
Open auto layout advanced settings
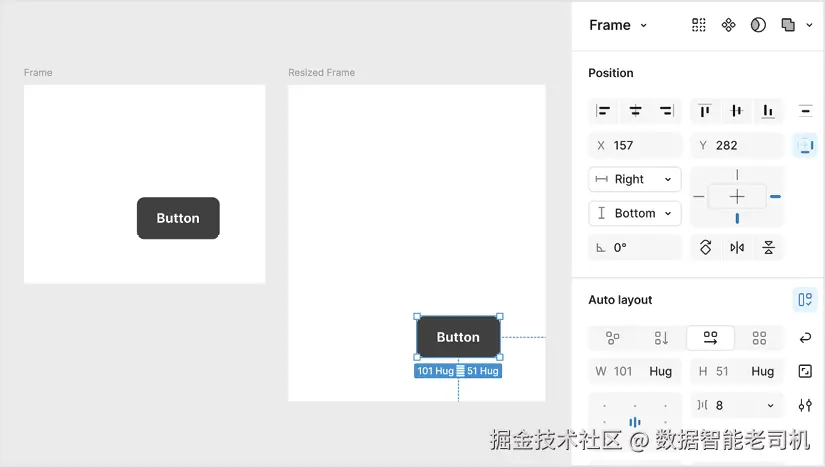[805, 405]
